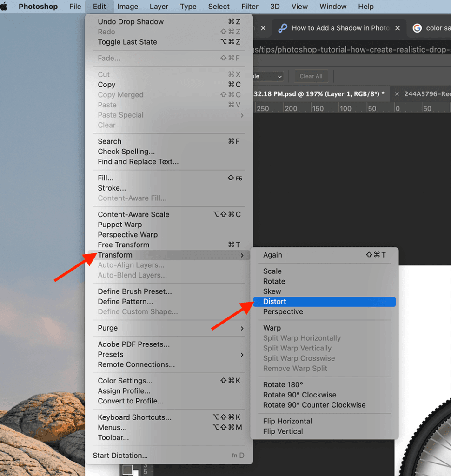Open the Select menu
Image resolution: width=451 pixels, height=476 pixels.
[x=219, y=7]
